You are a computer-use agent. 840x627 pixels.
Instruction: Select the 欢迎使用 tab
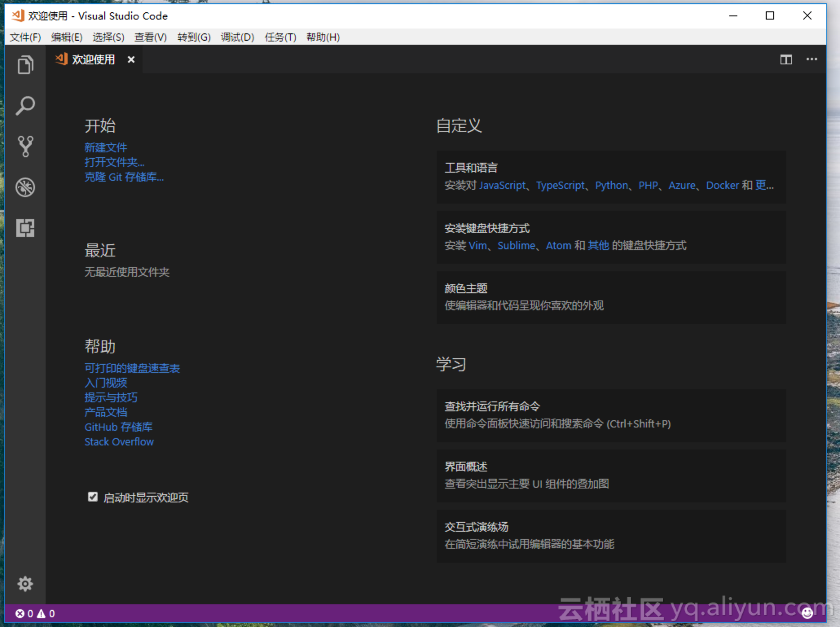[95, 59]
